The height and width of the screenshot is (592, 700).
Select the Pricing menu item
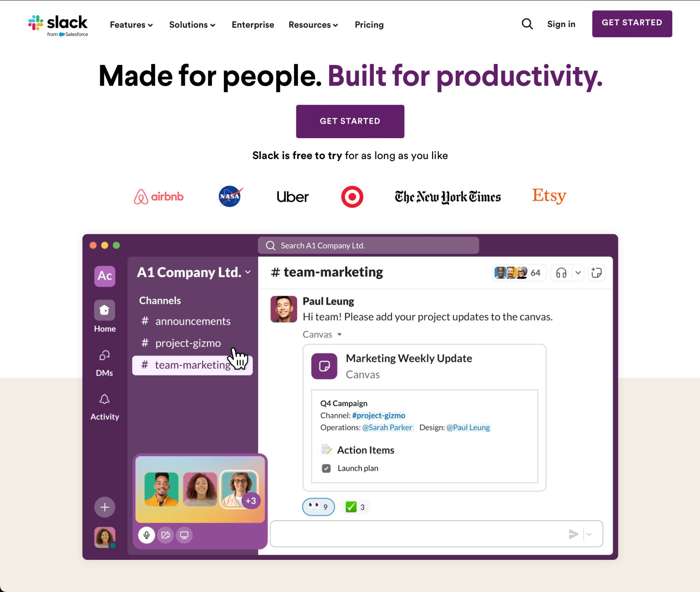[x=368, y=24]
